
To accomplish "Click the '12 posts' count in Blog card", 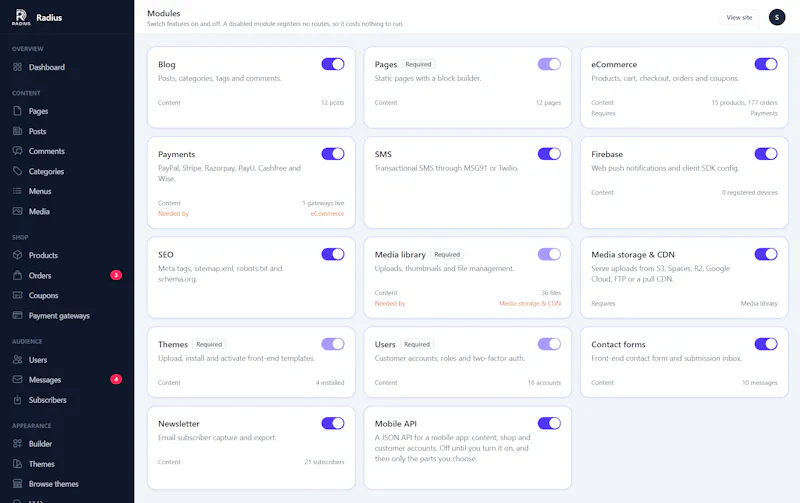I will coord(333,103).
